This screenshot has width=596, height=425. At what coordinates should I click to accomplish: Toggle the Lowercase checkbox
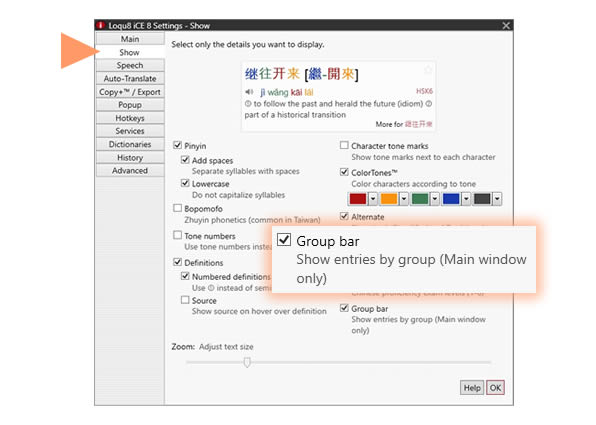coord(185,183)
